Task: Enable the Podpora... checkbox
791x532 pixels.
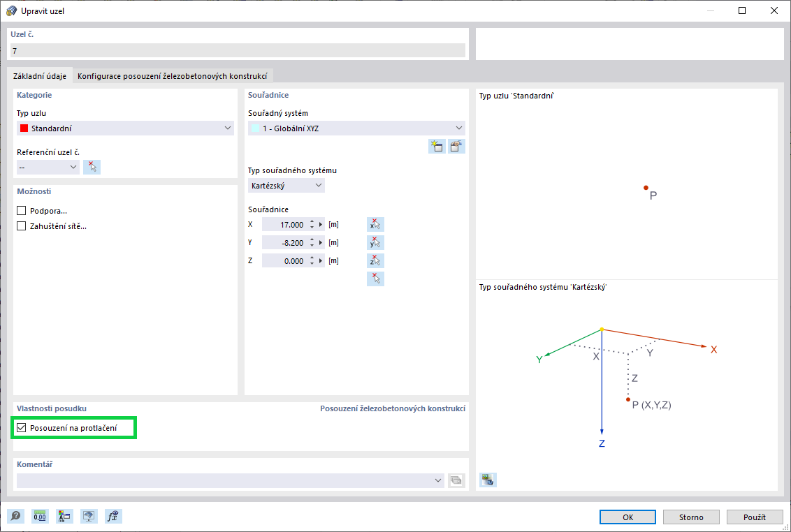Action: pos(21,211)
